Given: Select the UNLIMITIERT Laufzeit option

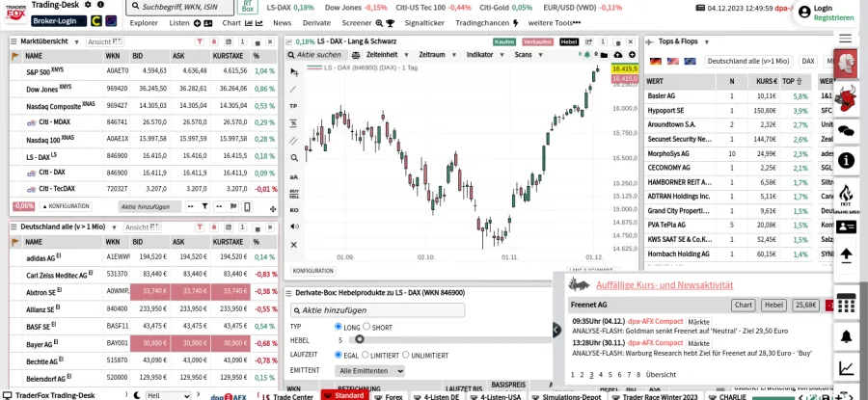Looking at the screenshot, I should (x=406, y=355).
